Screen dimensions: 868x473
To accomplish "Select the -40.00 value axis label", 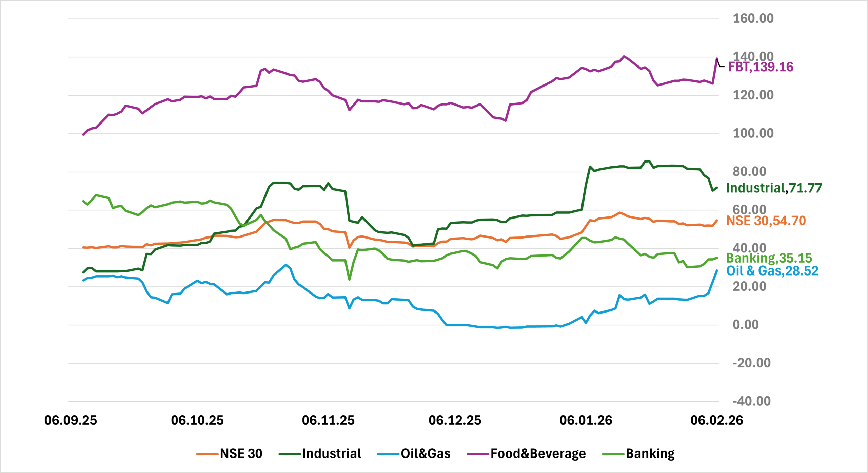I will click(x=751, y=401).
